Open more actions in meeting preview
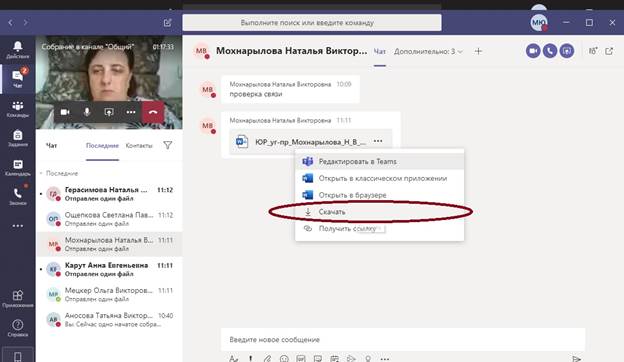624x362 pixels. (x=131, y=112)
